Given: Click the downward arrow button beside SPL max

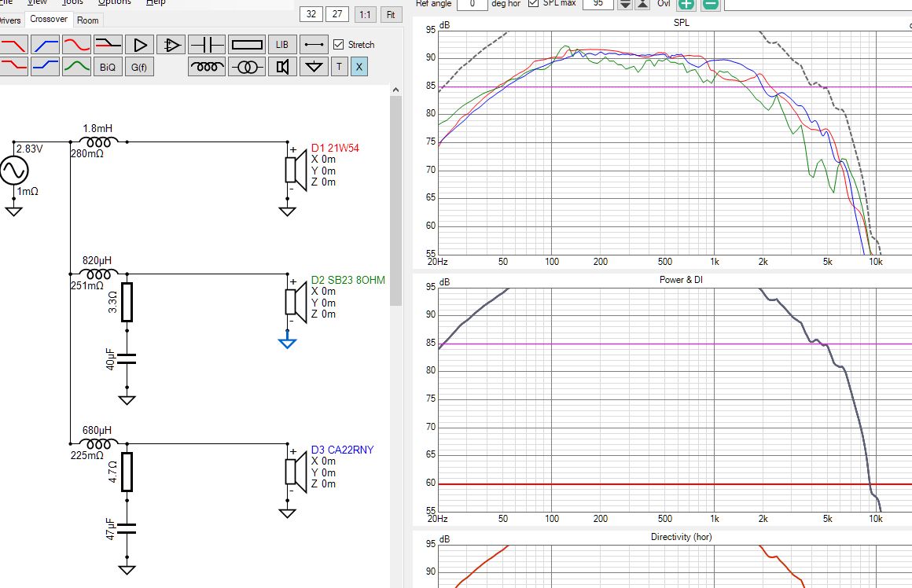Looking at the screenshot, I should pos(625,4).
